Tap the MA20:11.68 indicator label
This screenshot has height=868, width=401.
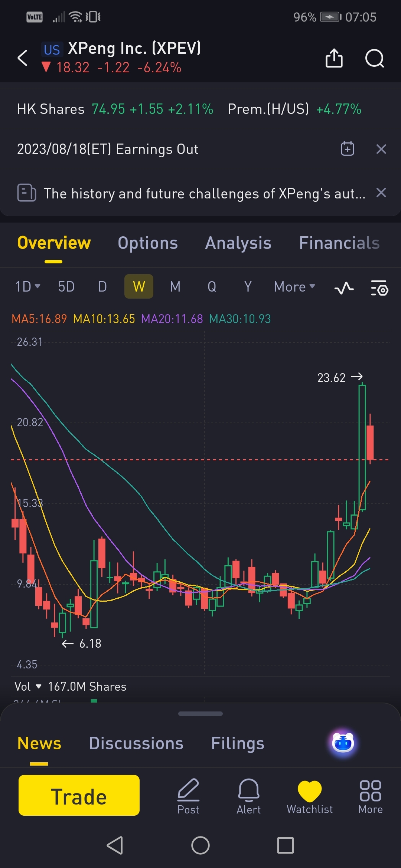(x=172, y=319)
